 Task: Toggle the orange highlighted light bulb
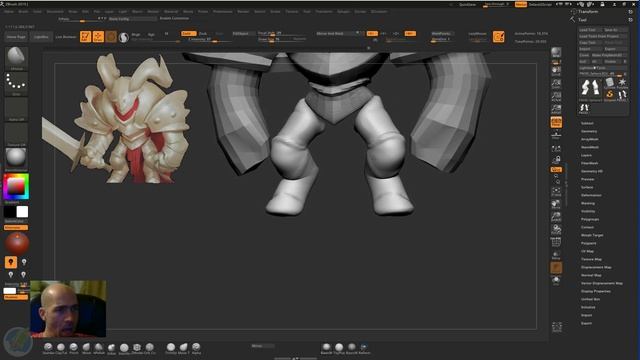click(x=11, y=262)
